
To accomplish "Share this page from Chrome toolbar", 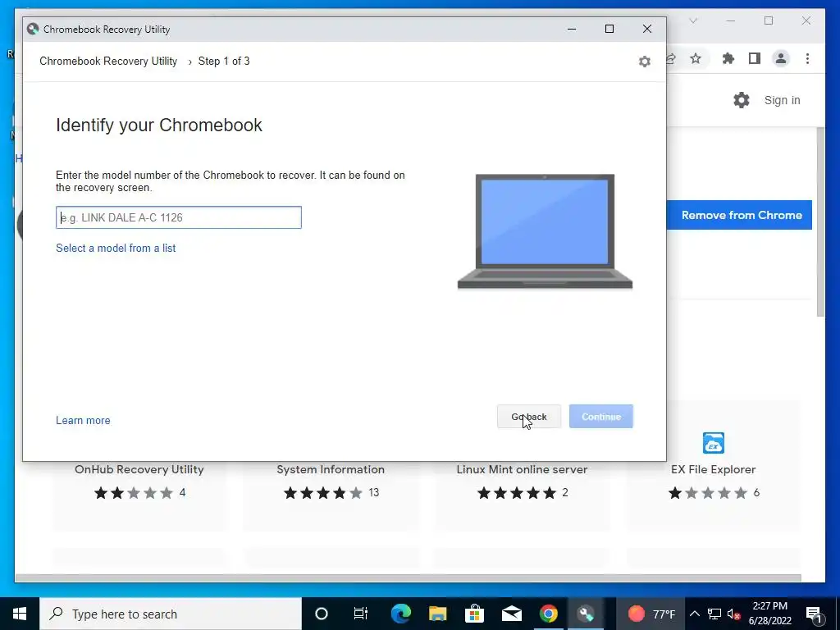I will click(x=671, y=58).
